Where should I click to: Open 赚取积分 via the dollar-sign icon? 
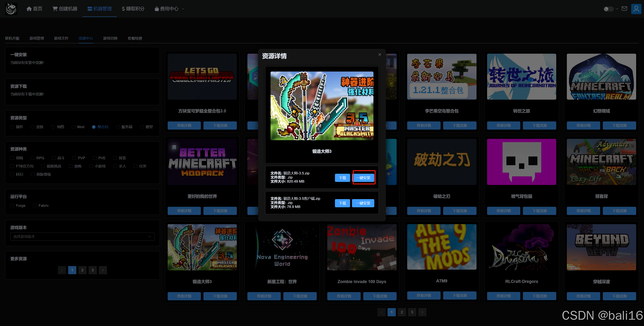tap(123, 9)
